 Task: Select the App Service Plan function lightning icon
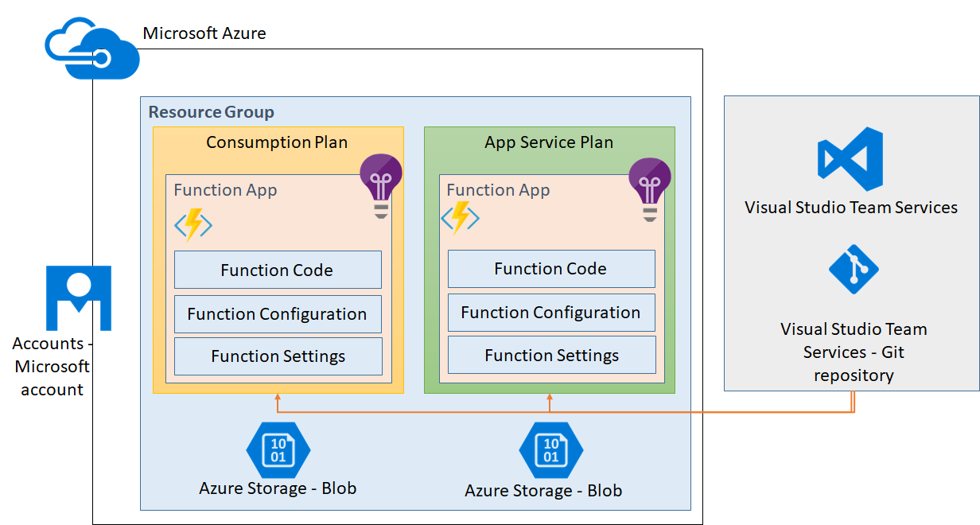pyautogui.click(x=461, y=217)
